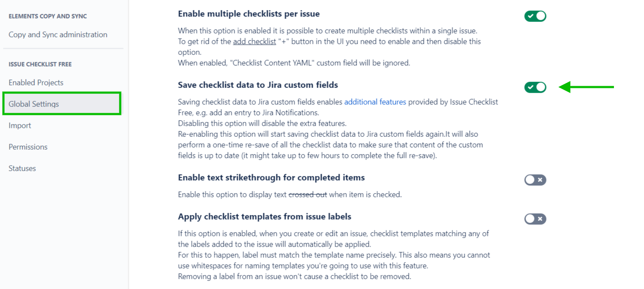Follow the additional features link

click(x=375, y=102)
